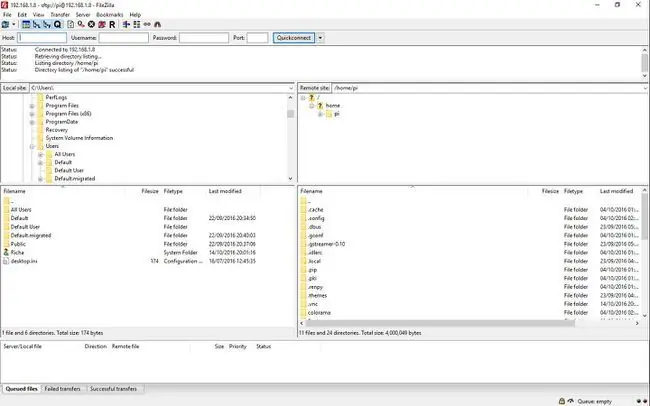Sort local list by Last modified

point(234,191)
